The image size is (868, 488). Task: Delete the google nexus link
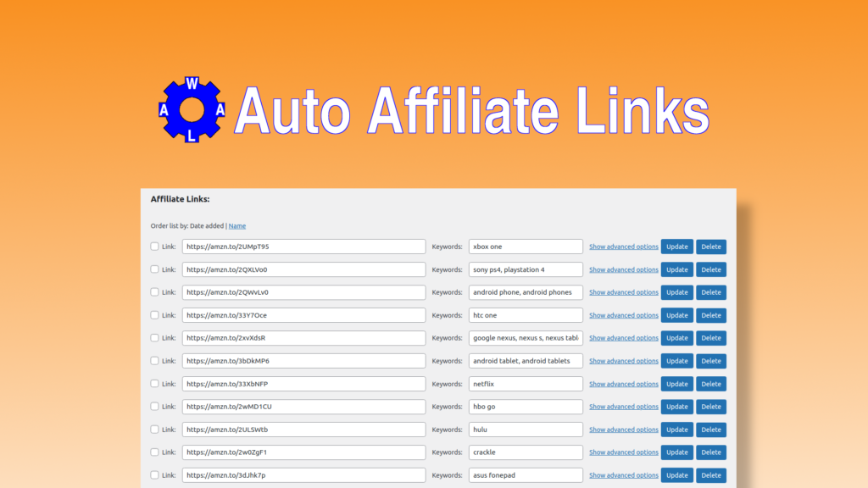click(x=710, y=337)
